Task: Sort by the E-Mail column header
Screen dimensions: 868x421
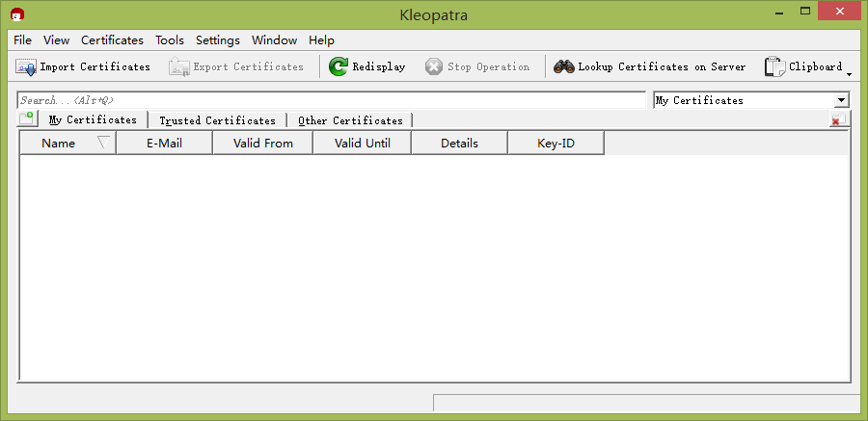Action: pos(164,144)
